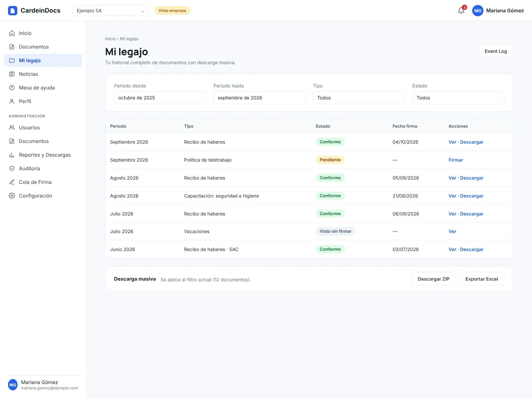Open the Período desde date selector
This screenshot has width=532, height=399.
click(x=160, y=98)
